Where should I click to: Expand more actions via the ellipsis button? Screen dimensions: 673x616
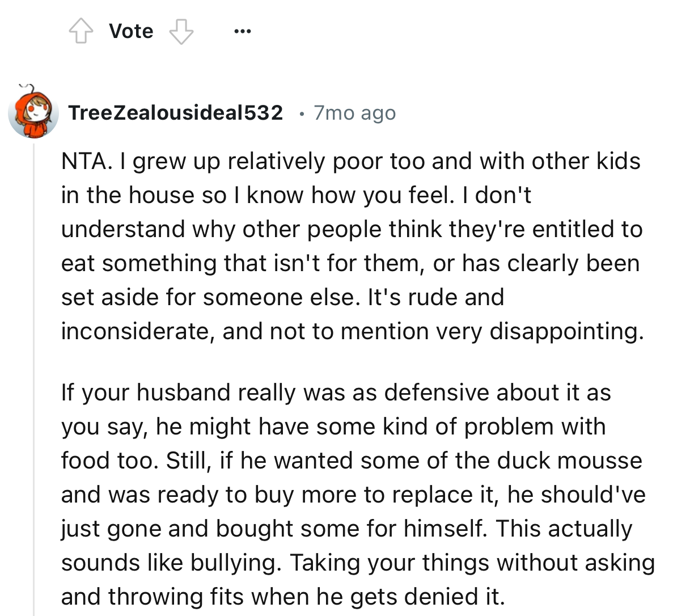coord(242,32)
